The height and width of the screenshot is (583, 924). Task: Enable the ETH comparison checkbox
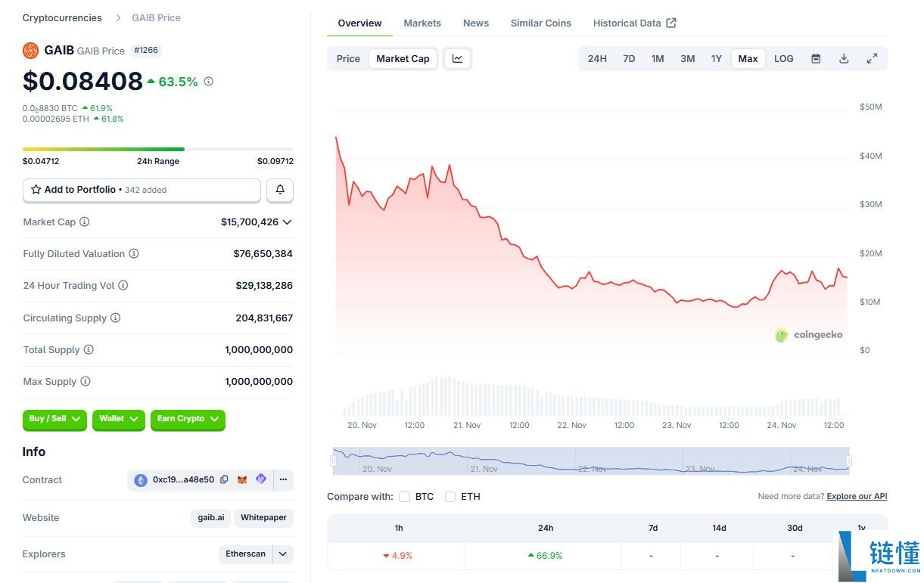(x=450, y=497)
